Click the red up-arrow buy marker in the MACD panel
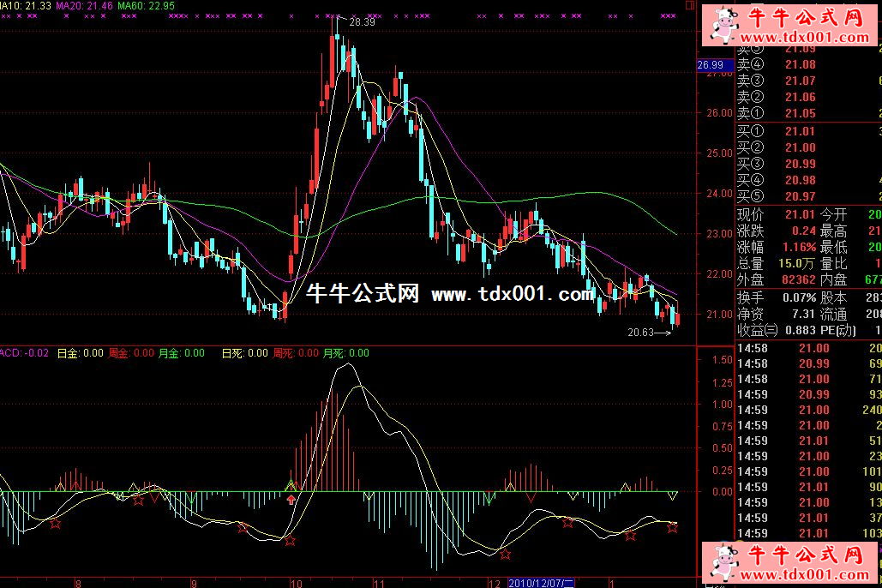 [x=291, y=500]
